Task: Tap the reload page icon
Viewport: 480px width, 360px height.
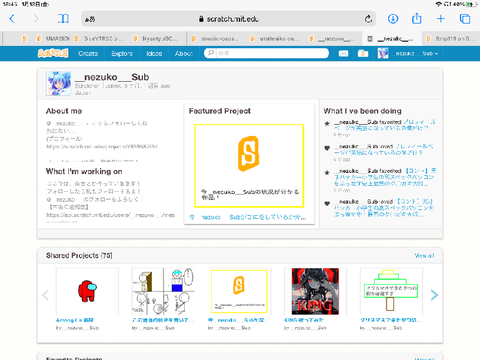Action: point(368,19)
